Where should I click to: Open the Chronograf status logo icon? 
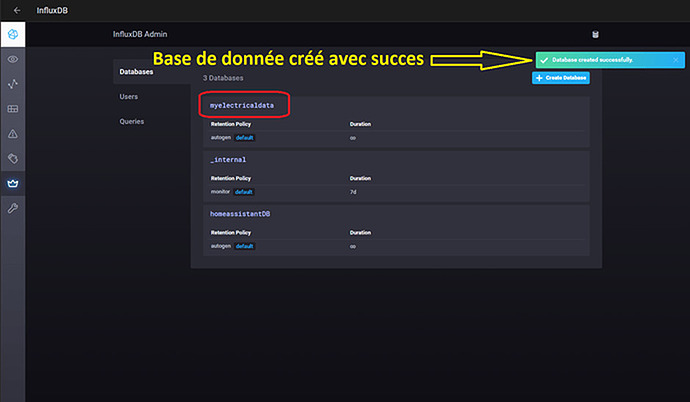13,34
